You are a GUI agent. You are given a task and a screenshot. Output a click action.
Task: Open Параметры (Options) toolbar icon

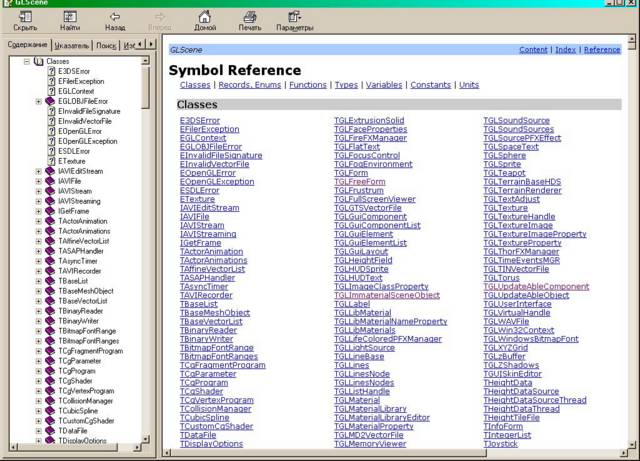[294, 17]
